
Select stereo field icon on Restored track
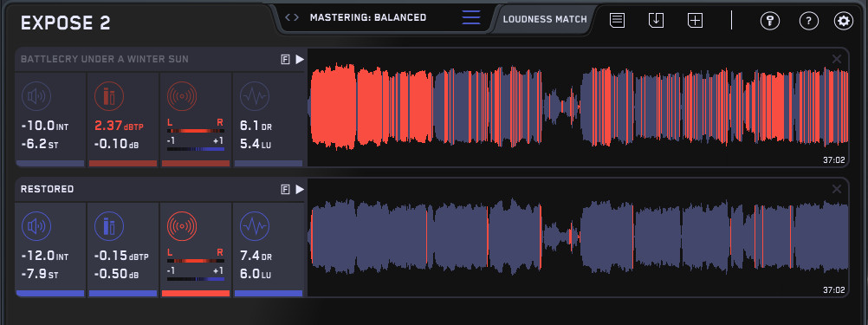pos(182,226)
